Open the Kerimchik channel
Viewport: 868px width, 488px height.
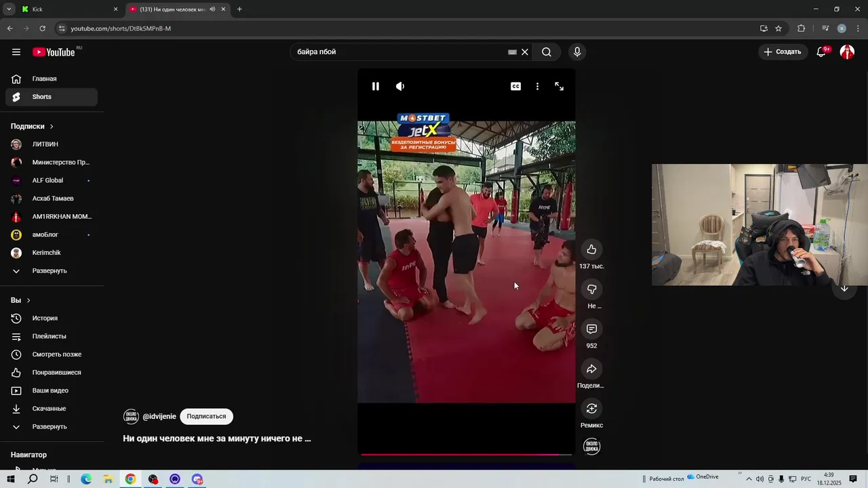coord(52,253)
